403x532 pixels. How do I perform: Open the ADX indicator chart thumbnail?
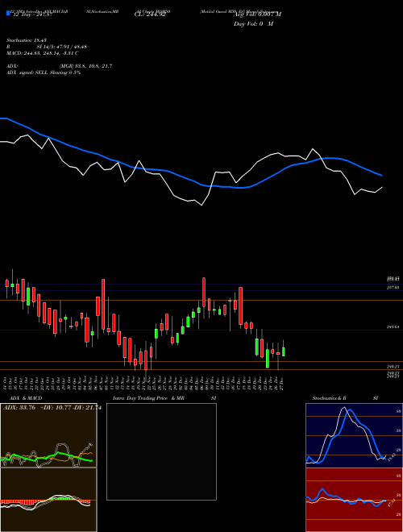48,435
